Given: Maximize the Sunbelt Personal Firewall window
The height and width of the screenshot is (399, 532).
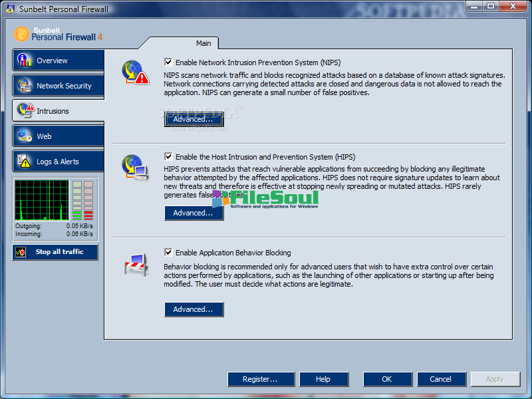Looking at the screenshot, I should [x=491, y=7].
